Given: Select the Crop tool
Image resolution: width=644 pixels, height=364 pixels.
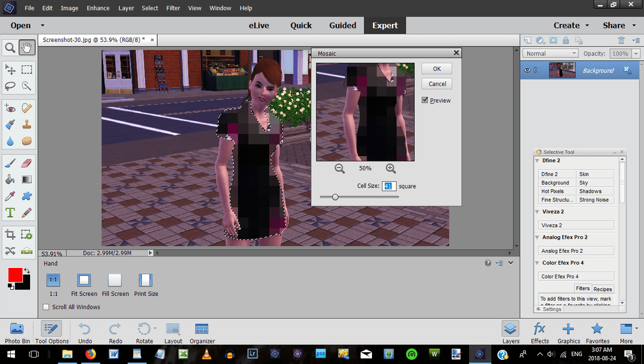Looking at the screenshot, I should tap(11, 235).
